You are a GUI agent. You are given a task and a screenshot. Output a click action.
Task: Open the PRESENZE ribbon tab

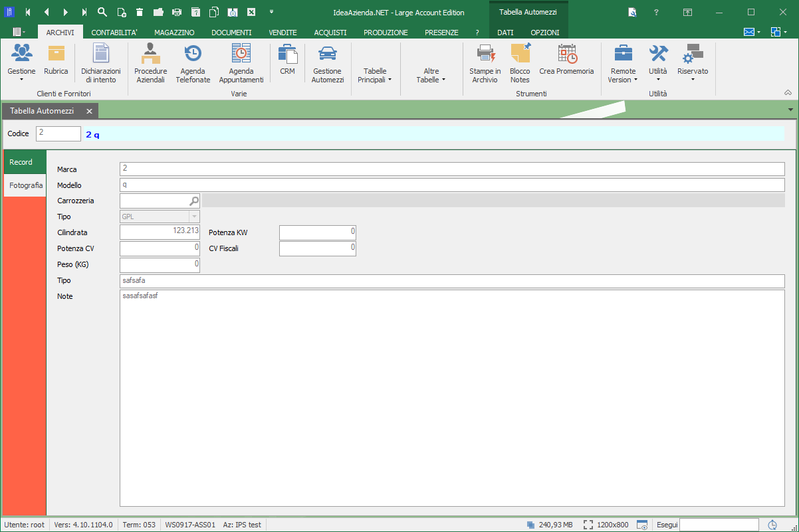(x=441, y=33)
